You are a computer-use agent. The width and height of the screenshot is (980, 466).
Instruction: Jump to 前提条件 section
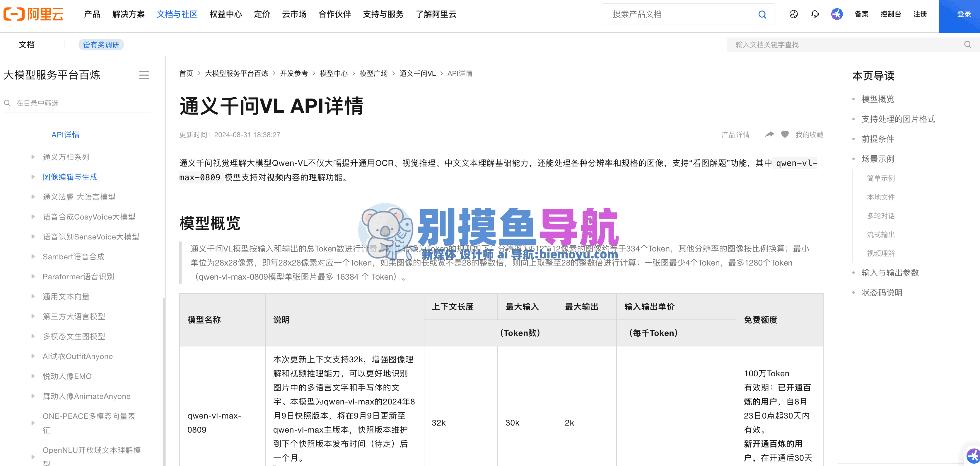pyautogui.click(x=878, y=139)
